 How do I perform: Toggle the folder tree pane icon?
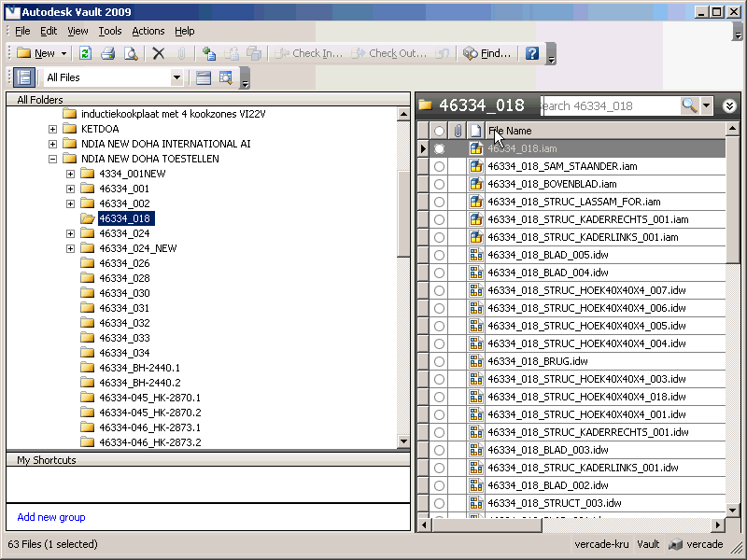(x=24, y=77)
